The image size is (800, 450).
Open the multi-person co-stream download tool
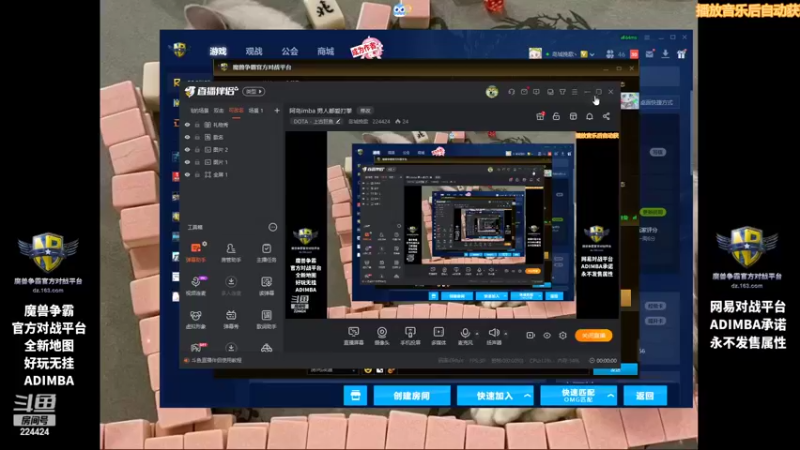point(231,286)
